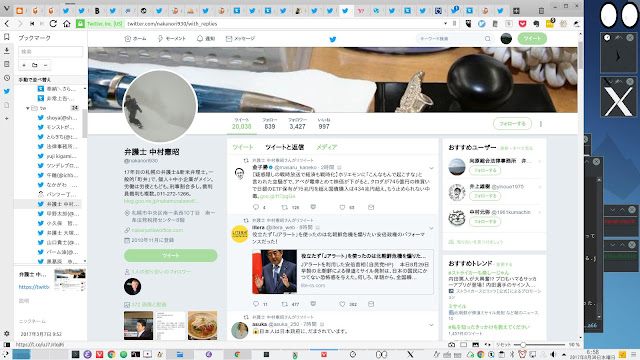Open the file manager from taskbar
Screen dimensions: 640x360
tap(180, 354)
